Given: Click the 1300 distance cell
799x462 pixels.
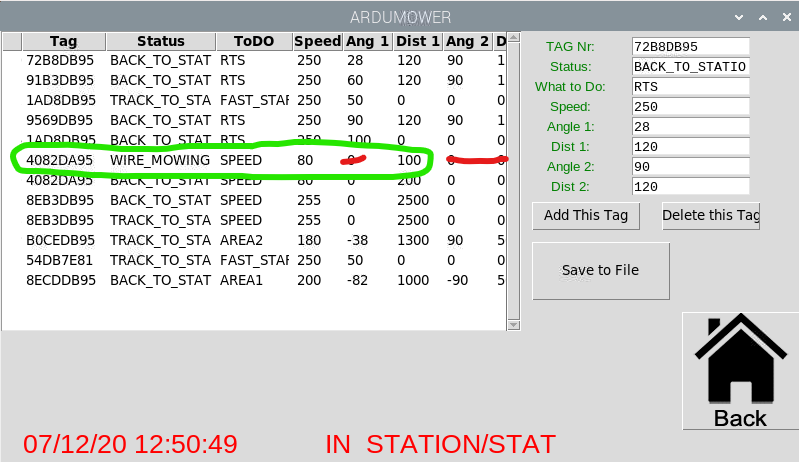Looking at the screenshot, I should coord(413,240).
